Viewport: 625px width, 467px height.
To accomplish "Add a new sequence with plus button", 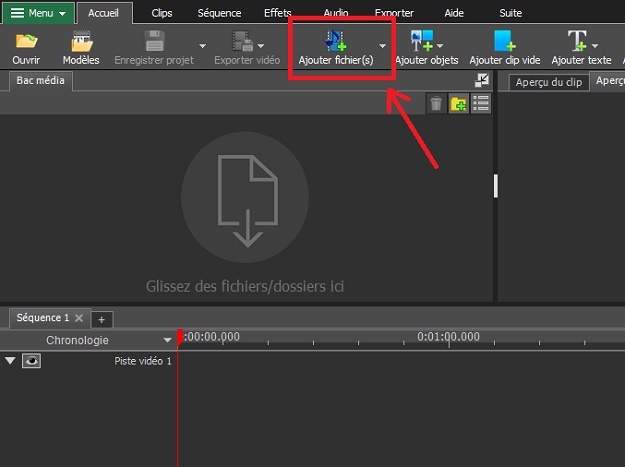I will click(102, 320).
